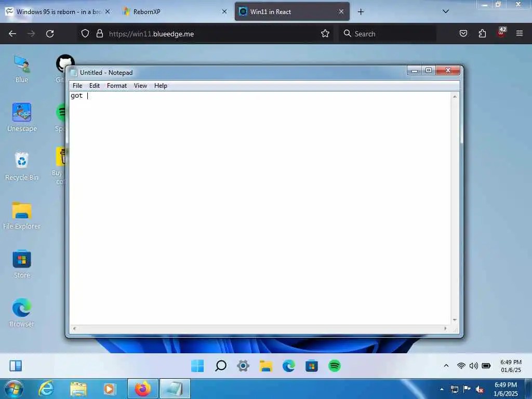
Task: Open File Explorer in Win11 taskbar
Action: [266, 366]
